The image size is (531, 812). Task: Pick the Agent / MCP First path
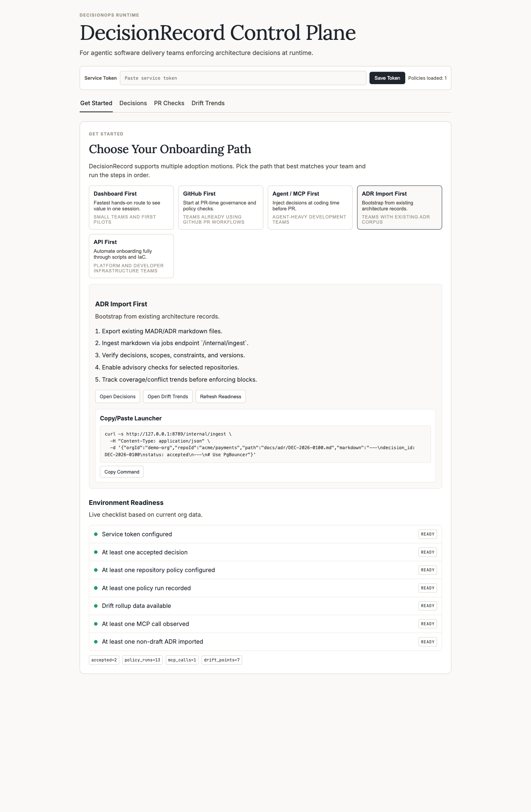(310, 207)
